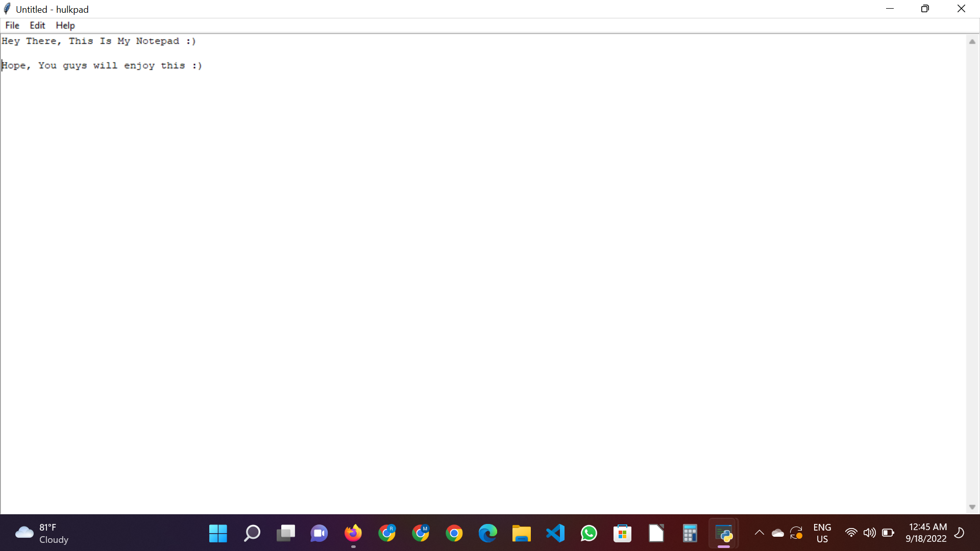Image resolution: width=980 pixels, height=551 pixels.
Task: Launch Visual Studio Code from the taskbar
Action: coord(555,534)
